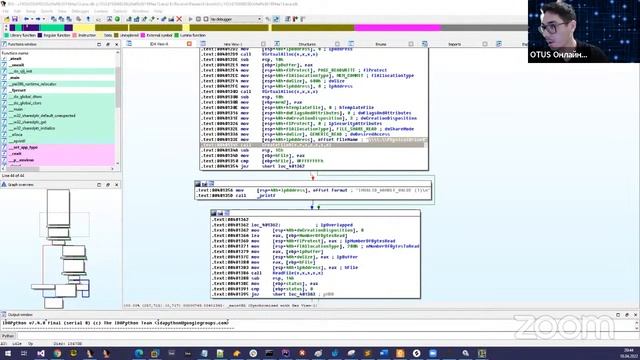Click the Save database toolbar icon
This screenshot has width=640, height=360.
pos(15,19)
